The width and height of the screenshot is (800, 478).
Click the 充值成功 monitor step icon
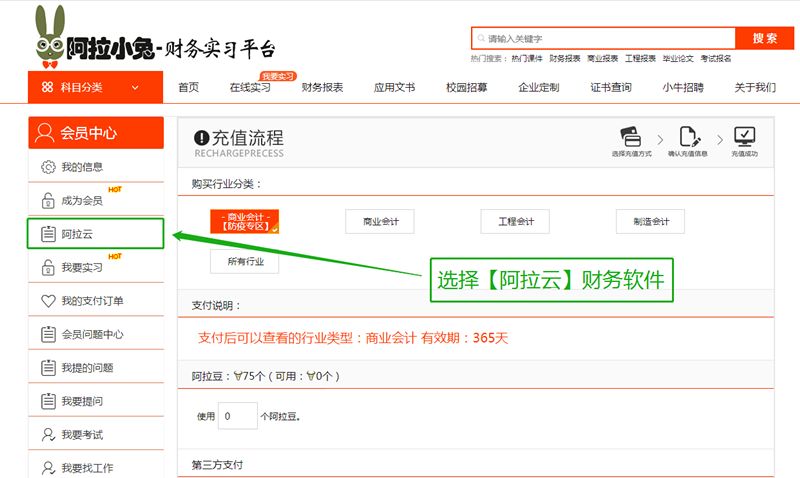[x=744, y=137]
